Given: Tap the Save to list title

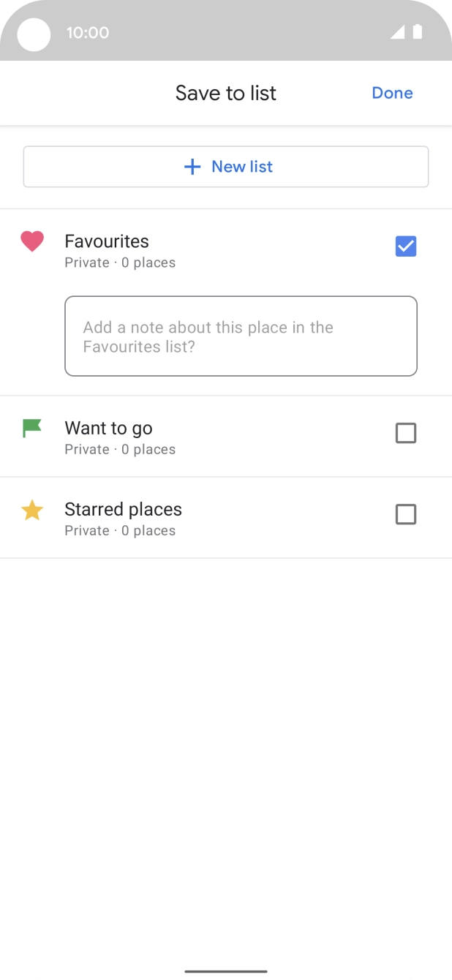Looking at the screenshot, I should [226, 93].
